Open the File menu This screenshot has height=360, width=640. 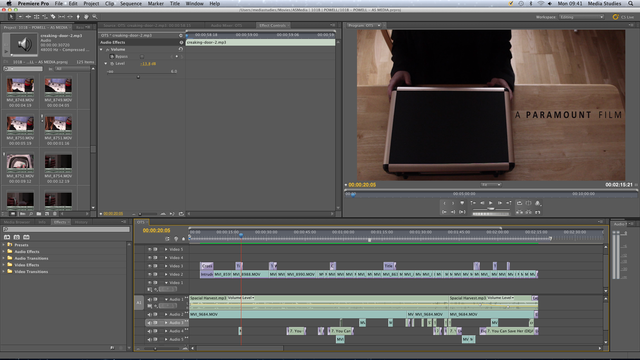(59, 3)
